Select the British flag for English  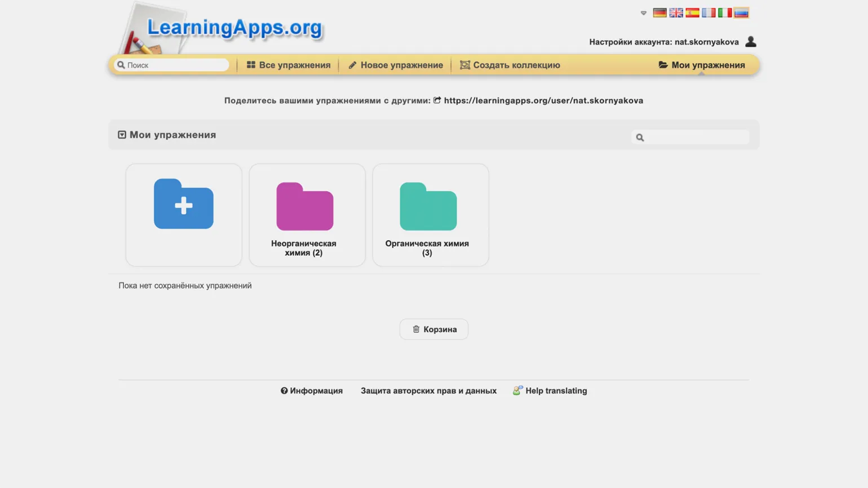coord(676,13)
